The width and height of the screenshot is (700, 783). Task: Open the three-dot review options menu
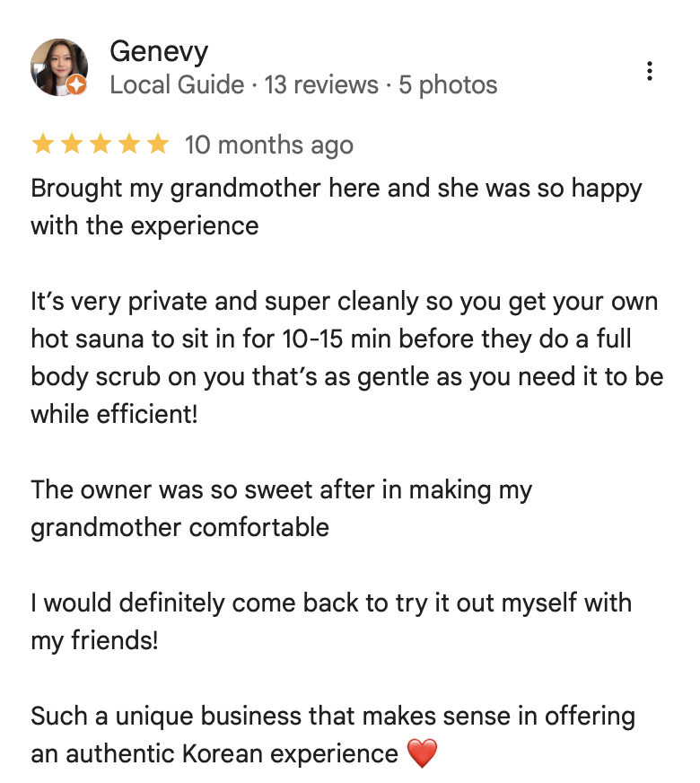click(649, 72)
